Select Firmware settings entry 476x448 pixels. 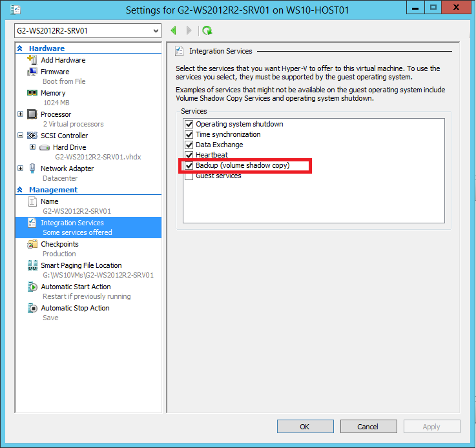(x=55, y=72)
